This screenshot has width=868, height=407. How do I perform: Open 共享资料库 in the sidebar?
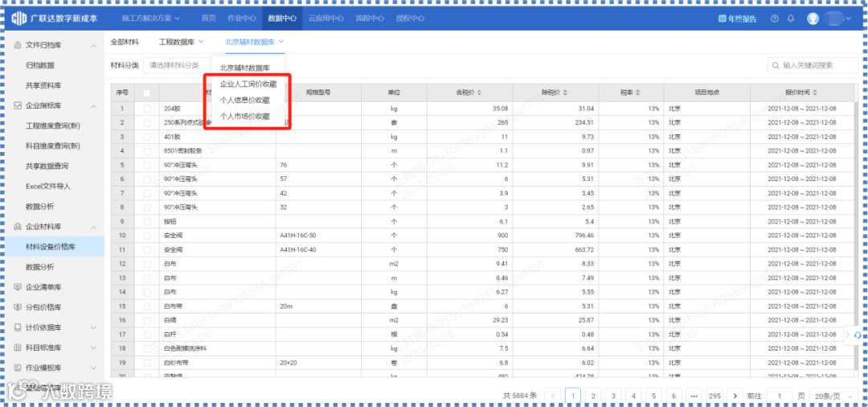(x=43, y=85)
